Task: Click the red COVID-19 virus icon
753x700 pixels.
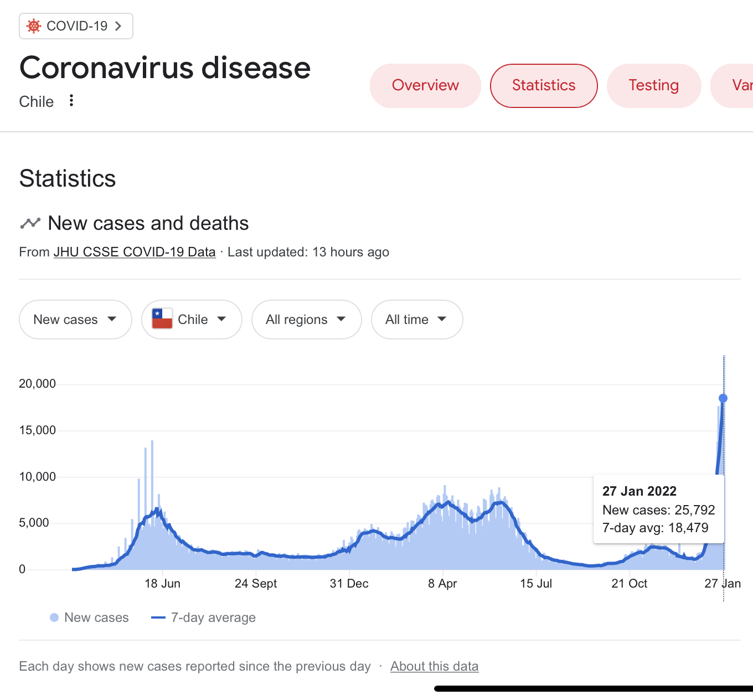Action: pos(34,26)
